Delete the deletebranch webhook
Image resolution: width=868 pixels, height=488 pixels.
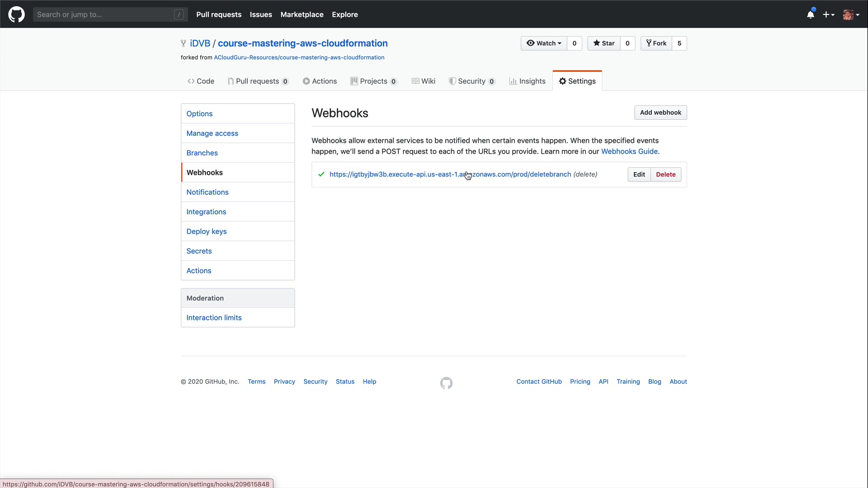pos(665,174)
